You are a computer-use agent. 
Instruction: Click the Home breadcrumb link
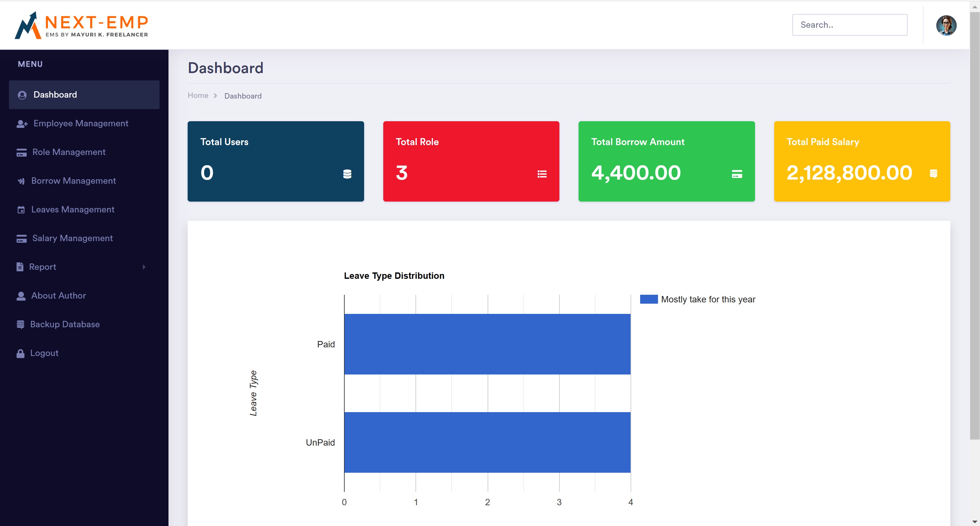pos(198,95)
